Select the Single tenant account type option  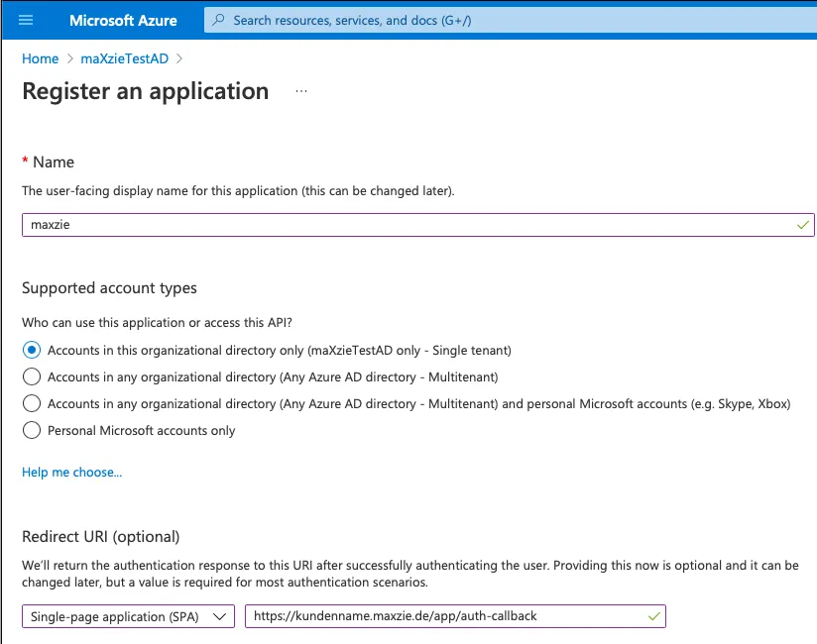[30, 350]
